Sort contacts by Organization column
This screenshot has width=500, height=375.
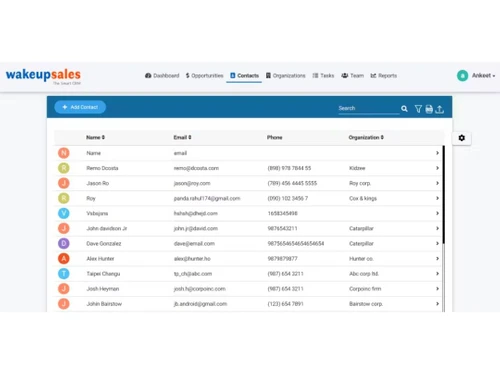tap(366, 137)
